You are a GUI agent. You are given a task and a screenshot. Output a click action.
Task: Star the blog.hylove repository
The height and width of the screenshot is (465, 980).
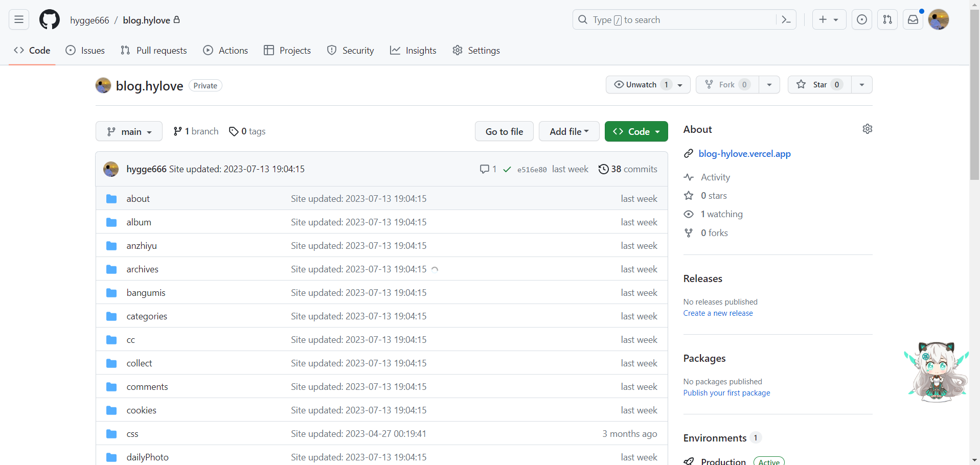[819, 85]
